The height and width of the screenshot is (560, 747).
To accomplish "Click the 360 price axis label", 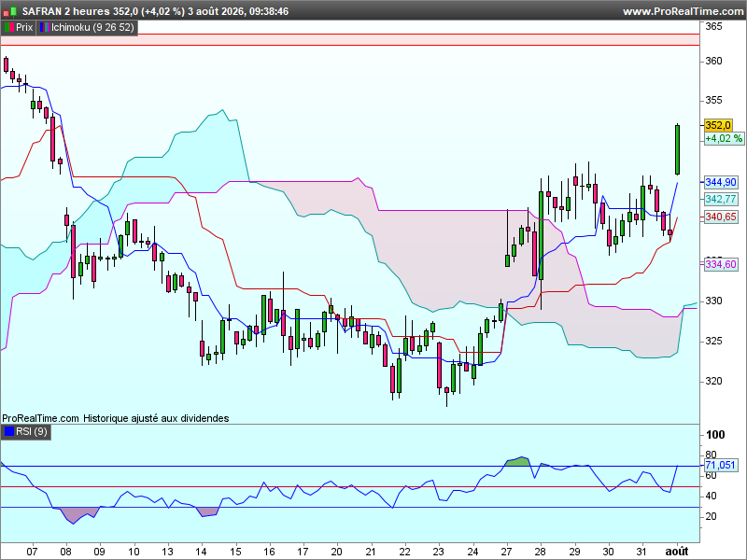I will 713,61.
